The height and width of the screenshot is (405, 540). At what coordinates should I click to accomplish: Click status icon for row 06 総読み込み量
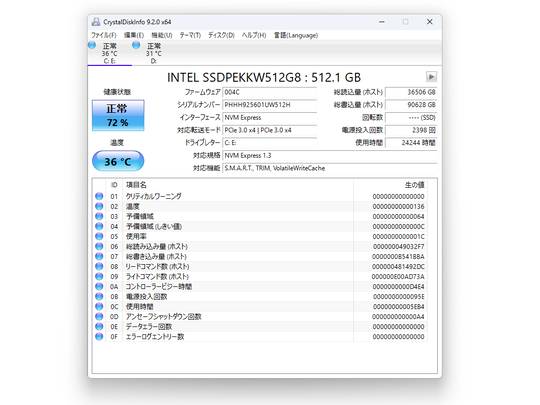point(99,246)
